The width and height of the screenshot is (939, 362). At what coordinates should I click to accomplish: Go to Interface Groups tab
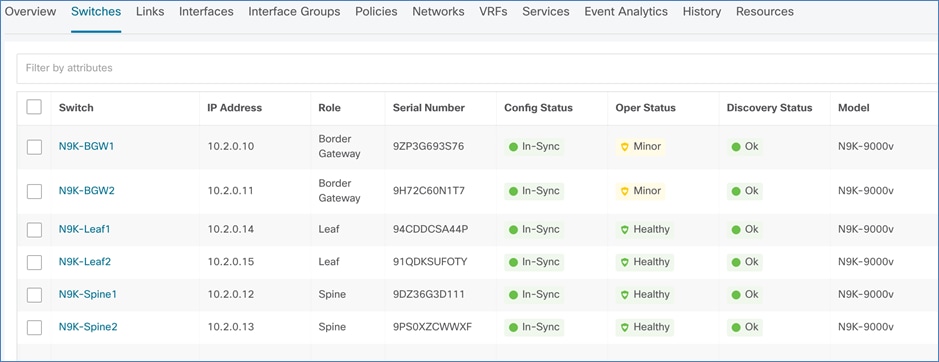tap(294, 11)
